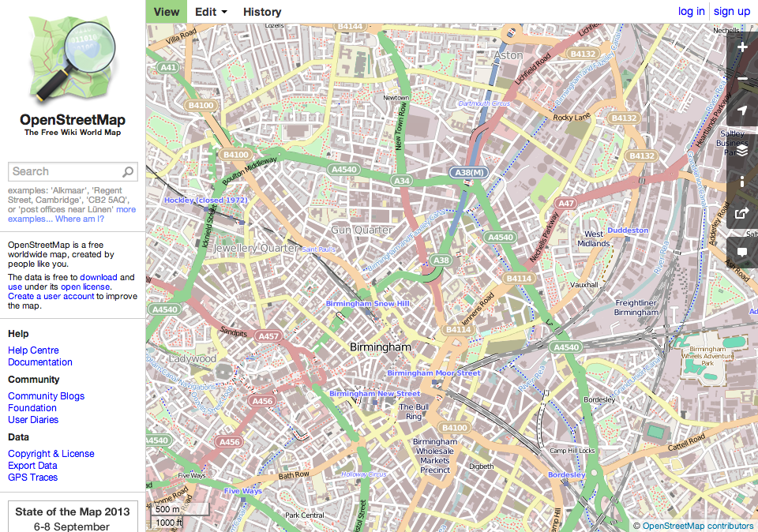Screen dimensions: 758x532
Task: Open the open license link
Action: coord(85,287)
